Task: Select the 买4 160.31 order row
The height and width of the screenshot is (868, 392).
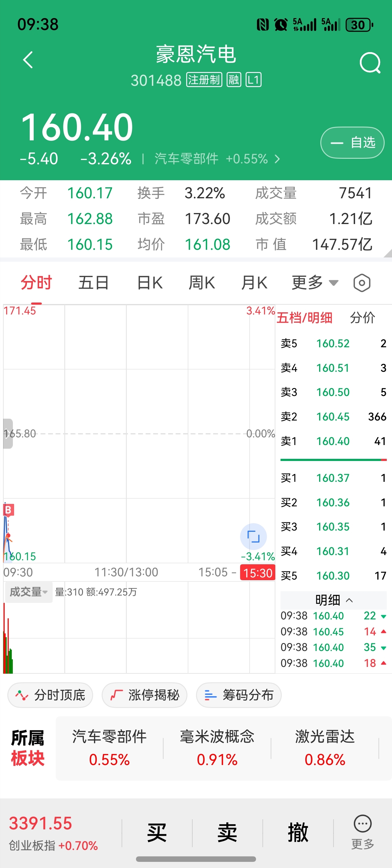Action: click(334, 551)
